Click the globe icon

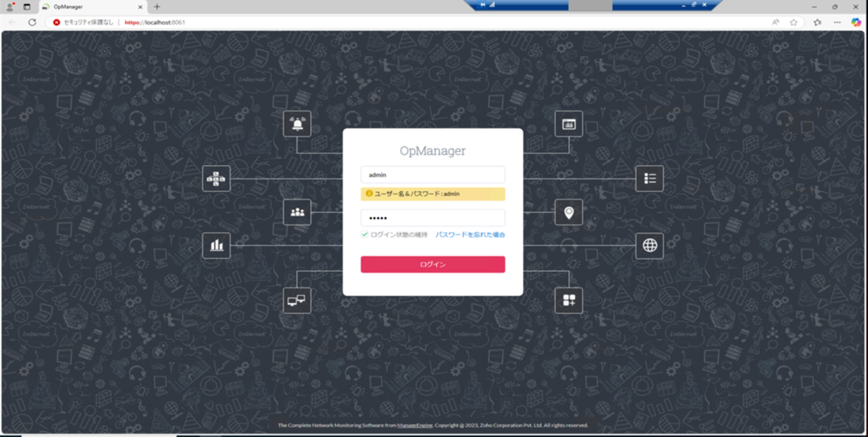650,245
